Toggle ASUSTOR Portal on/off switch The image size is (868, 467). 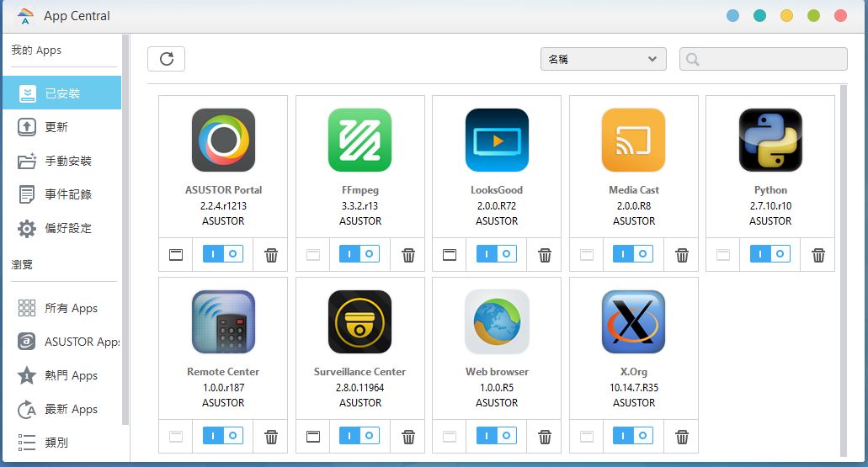click(223, 254)
